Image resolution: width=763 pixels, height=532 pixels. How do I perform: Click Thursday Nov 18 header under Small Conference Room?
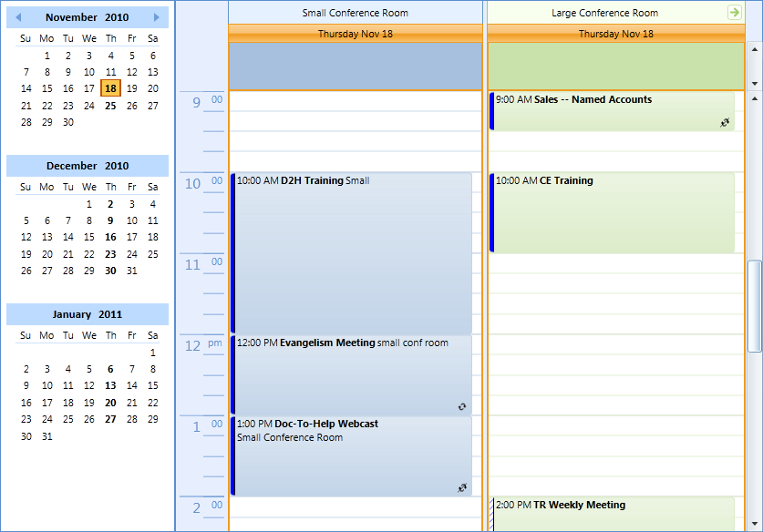click(x=356, y=34)
